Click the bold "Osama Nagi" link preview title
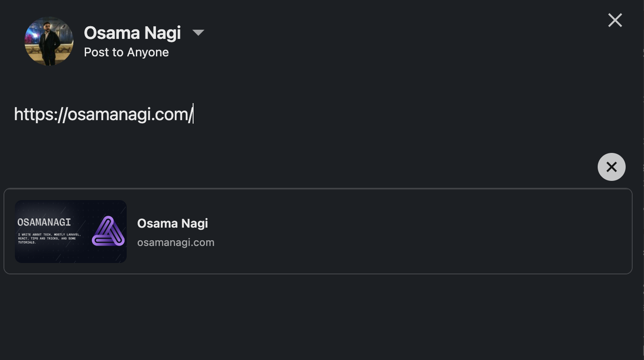The image size is (644, 360). pos(173,223)
